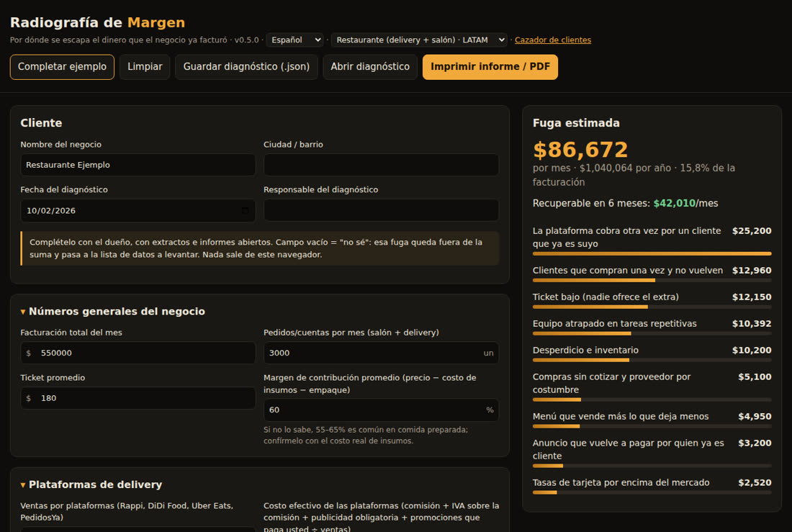Follow the Cazador de clientes link
This screenshot has height=532, width=792.
[x=552, y=40]
